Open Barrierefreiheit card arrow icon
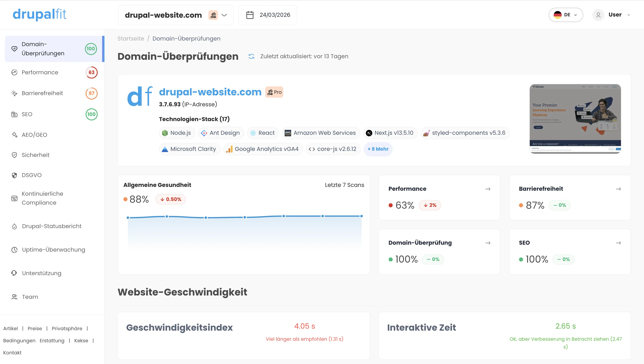 pos(618,189)
